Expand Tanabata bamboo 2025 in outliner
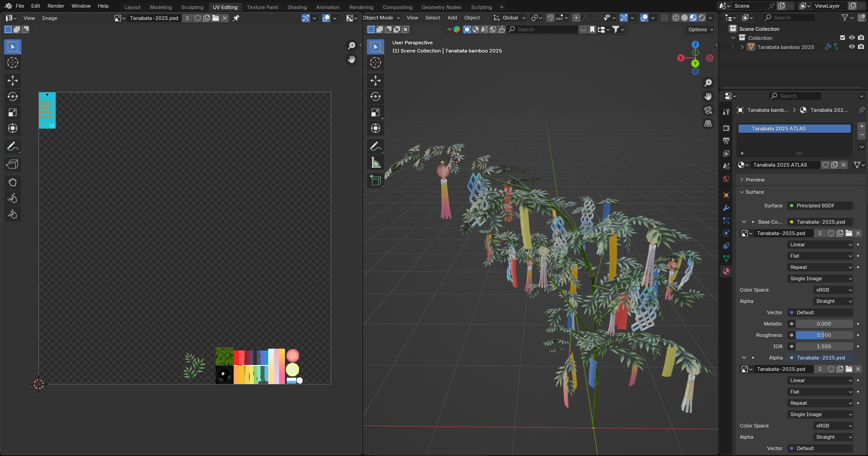868x456 pixels. coord(742,47)
